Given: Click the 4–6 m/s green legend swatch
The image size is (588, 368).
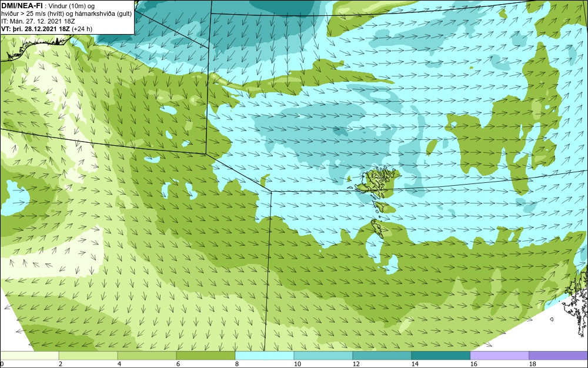Looking at the screenshot, I should tap(147, 355).
